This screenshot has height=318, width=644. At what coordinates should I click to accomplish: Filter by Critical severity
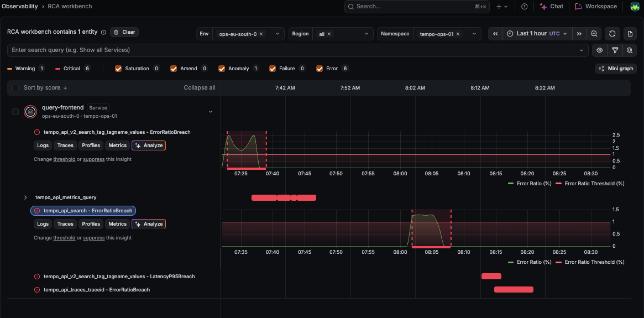(73, 69)
